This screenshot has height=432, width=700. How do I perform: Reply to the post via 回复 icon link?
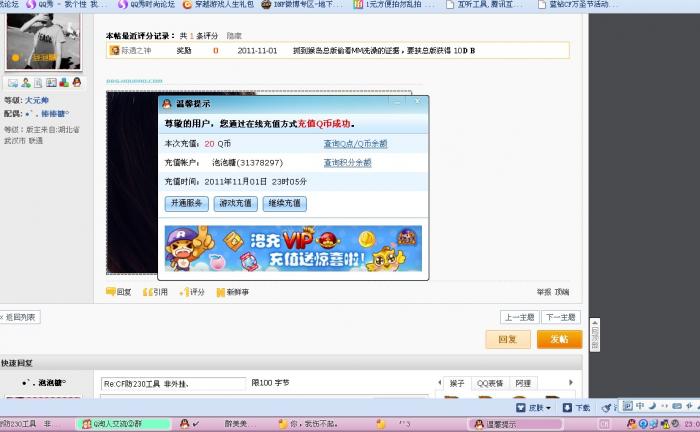point(118,292)
